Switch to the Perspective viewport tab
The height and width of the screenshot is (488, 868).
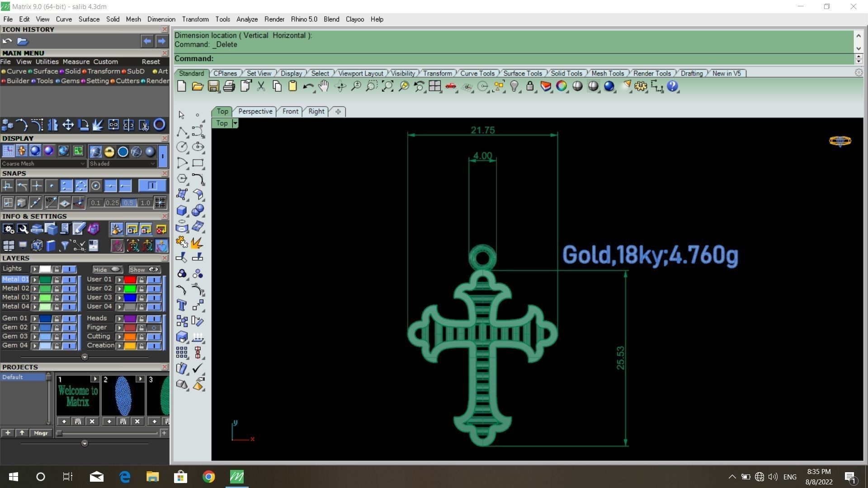click(x=255, y=111)
